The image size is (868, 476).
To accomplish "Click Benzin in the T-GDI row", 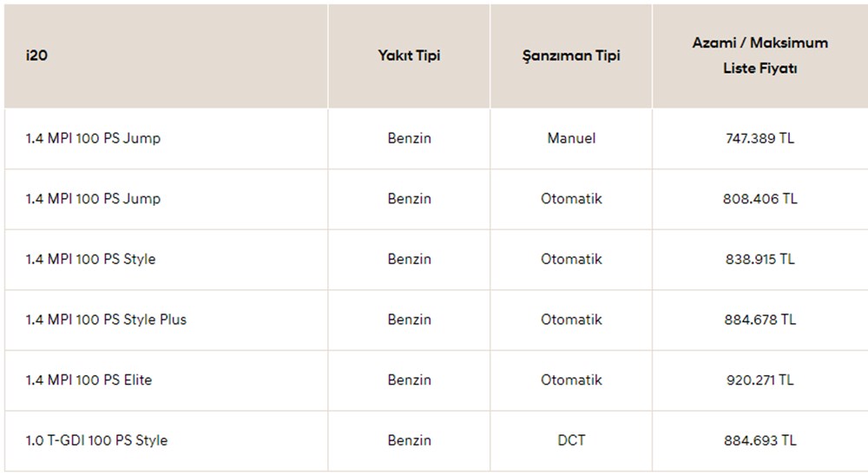I will pos(409,440).
